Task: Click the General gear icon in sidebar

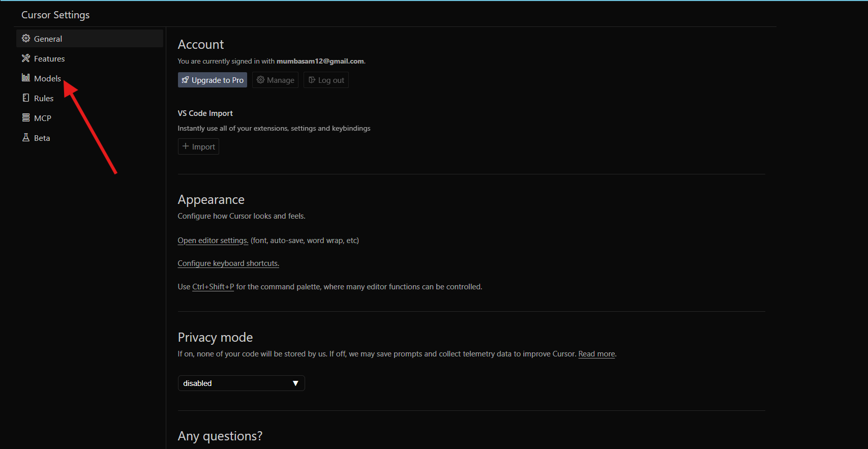Action: click(x=26, y=38)
